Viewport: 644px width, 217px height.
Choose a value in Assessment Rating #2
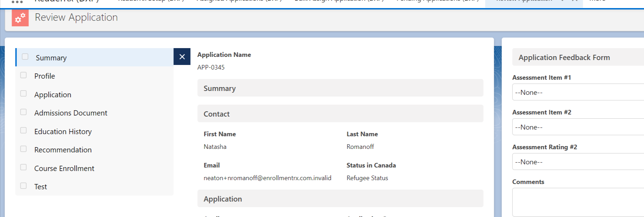578,162
